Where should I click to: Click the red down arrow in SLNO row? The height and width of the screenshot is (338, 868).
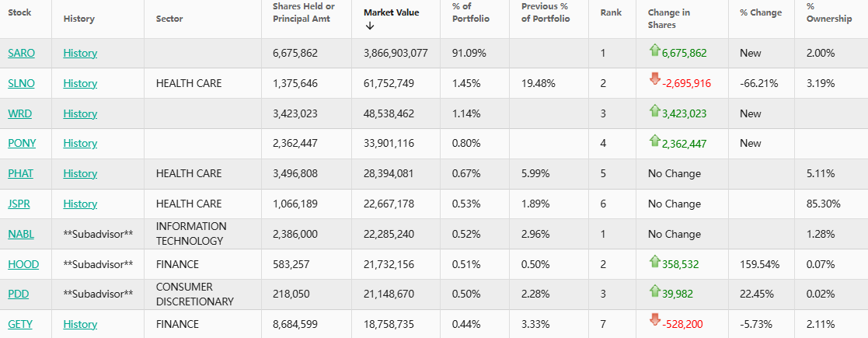point(654,78)
